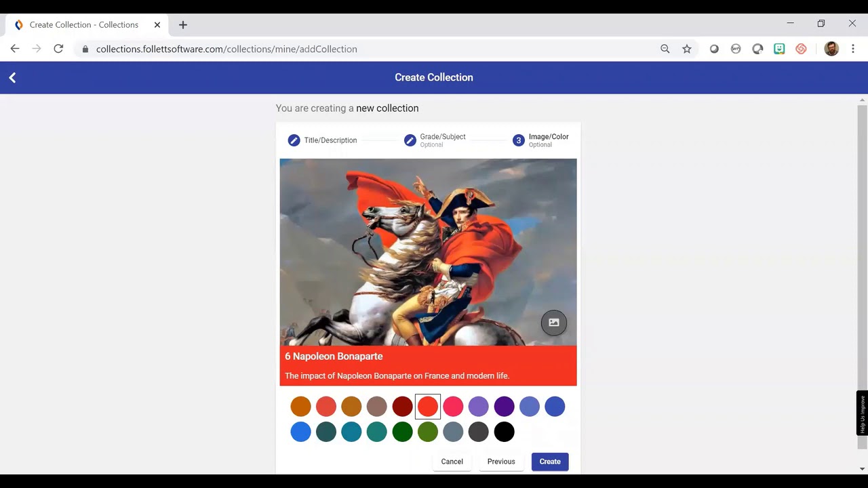Screen dimensions: 868x488
Task: Choose the dark red maroon swatch
Action: [x=402, y=407]
